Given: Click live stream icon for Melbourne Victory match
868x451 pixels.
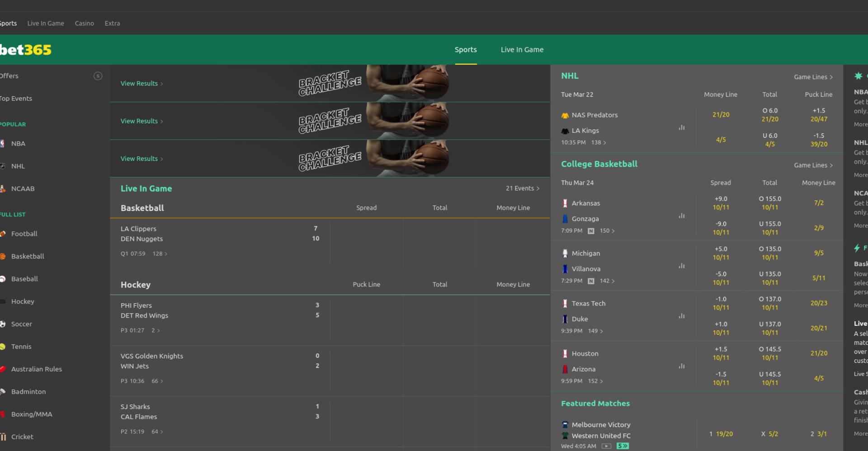Looking at the screenshot, I should pos(607,446).
